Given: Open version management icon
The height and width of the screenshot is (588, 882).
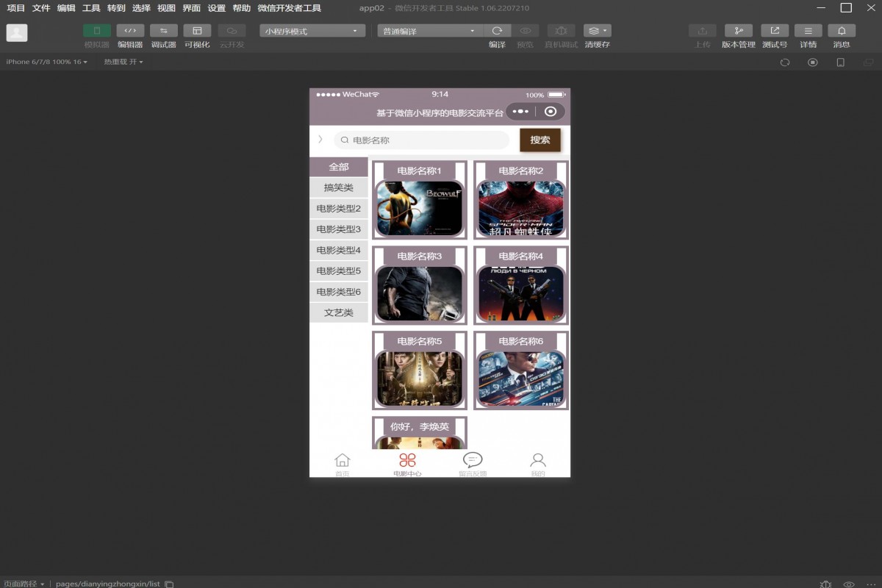Looking at the screenshot, I should 738,31.
